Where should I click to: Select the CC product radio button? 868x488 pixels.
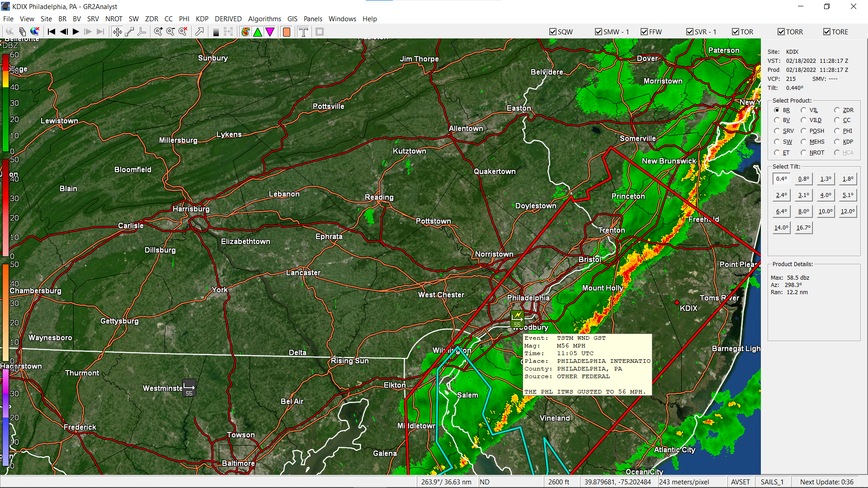tap(837, 120)
